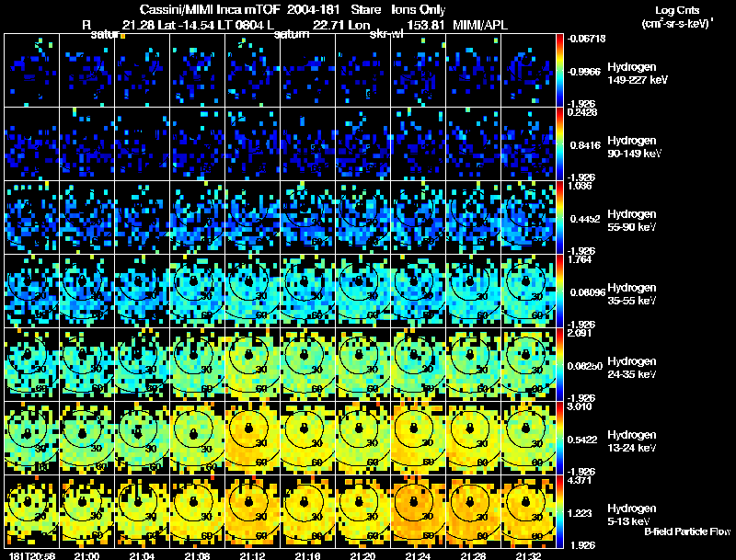Click the 21:08 time label
This screenshot has height=560, width=736.
(x=197, y=556)
